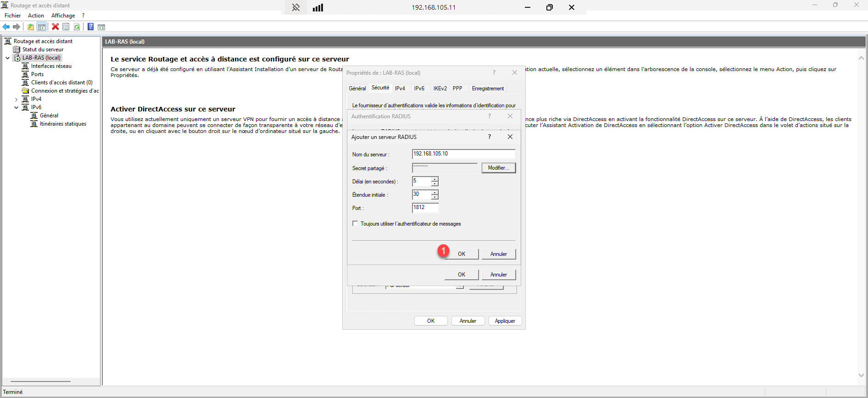868x398 pixels.
Task: Click Annuler in Ajouter un serveur RADIUS
Action: 498,254
